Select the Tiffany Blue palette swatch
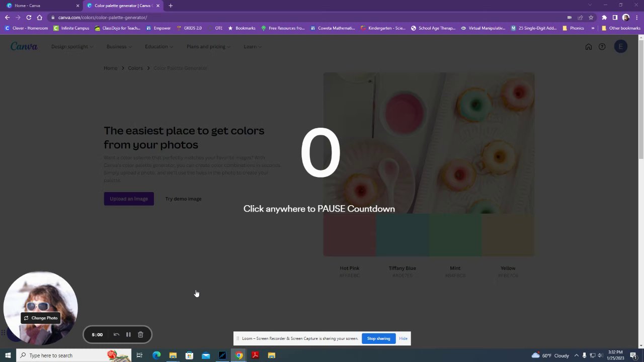This screenshot has width=644, height=362. (x=403, y=235)
